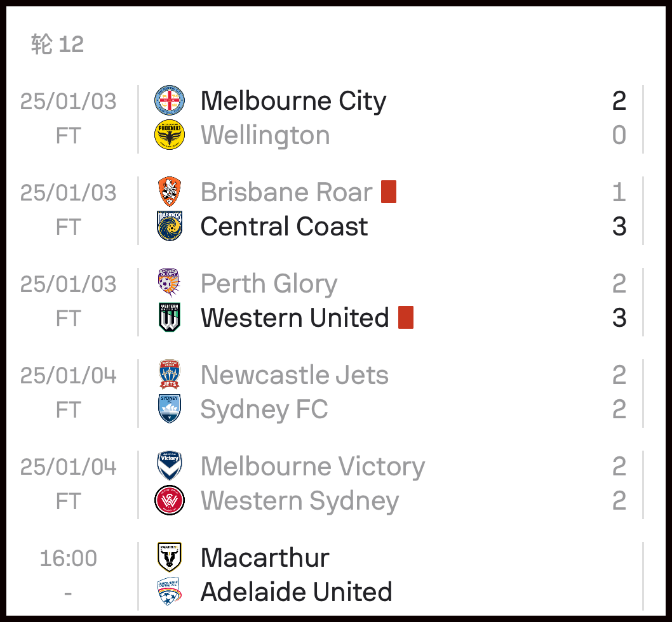
Task: Click the Newcastle Jets team name
Action: coord(295,375)
